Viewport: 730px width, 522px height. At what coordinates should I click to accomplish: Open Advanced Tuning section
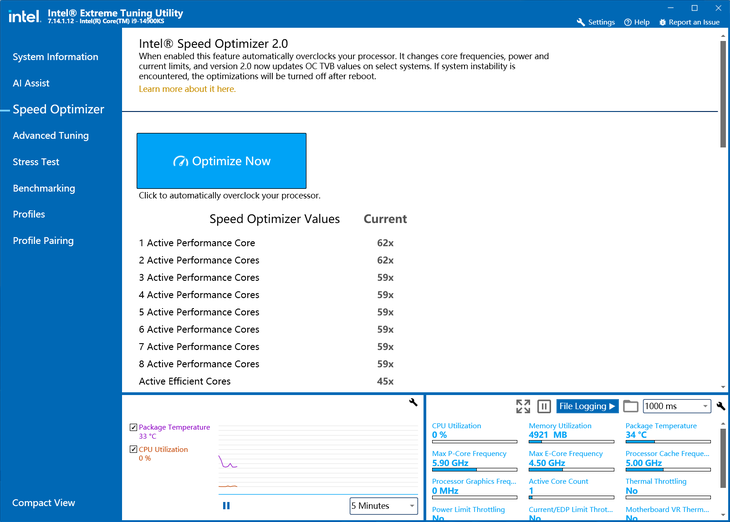click(x=51, y=136)
